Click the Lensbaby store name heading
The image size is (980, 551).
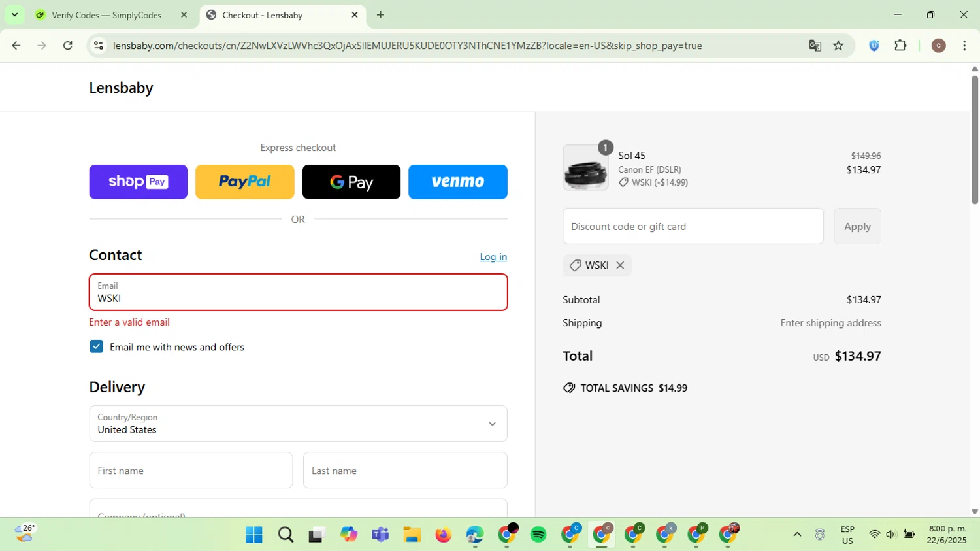point(121,88)
